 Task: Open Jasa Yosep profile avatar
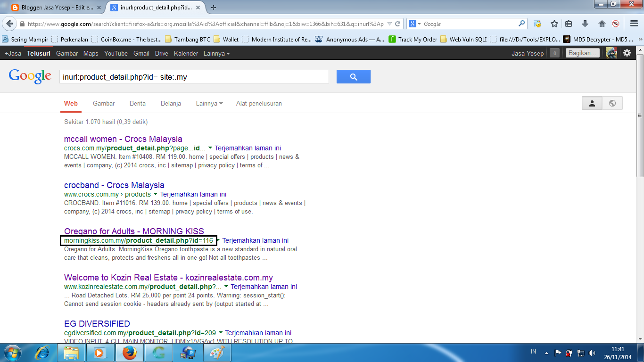(x=611, y=53)
